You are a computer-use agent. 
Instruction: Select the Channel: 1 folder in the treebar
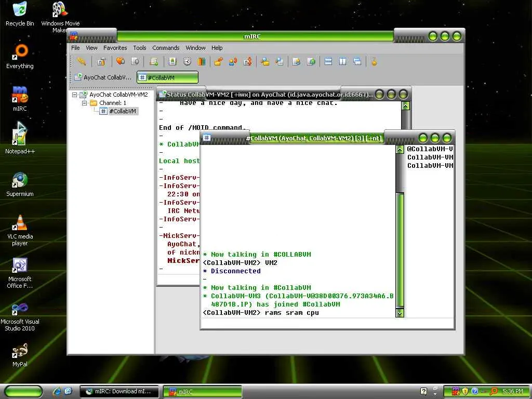point(112,103)
